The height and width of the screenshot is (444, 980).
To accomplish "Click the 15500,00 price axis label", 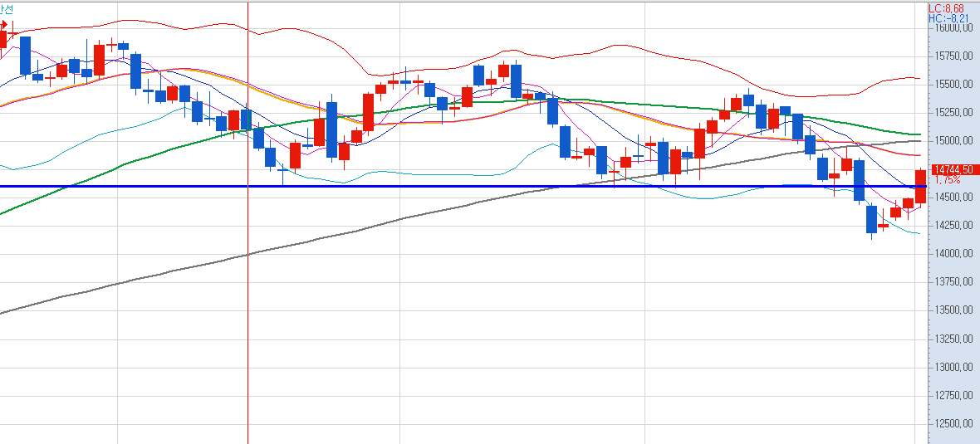I will coord(953,84).
